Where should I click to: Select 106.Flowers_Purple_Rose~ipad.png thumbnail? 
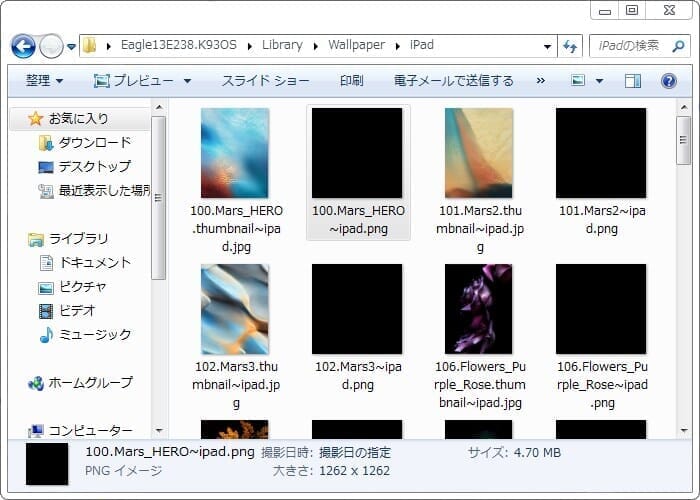[601, 309]
